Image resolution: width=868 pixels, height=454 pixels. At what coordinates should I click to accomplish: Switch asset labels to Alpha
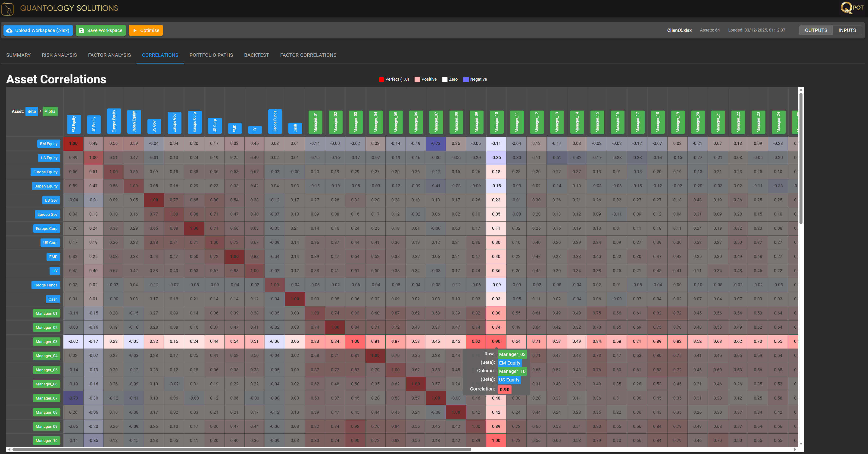pos(50,111)
